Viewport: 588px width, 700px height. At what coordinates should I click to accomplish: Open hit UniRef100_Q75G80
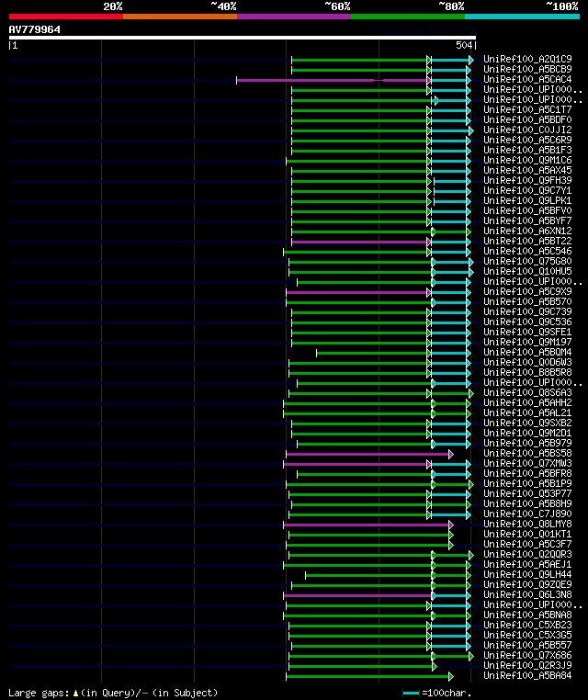(527, 261)
